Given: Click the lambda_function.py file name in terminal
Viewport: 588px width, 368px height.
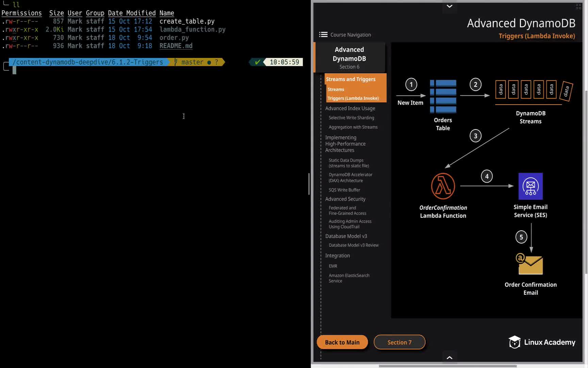Looking at the screenshot, I should click(193, 29).
